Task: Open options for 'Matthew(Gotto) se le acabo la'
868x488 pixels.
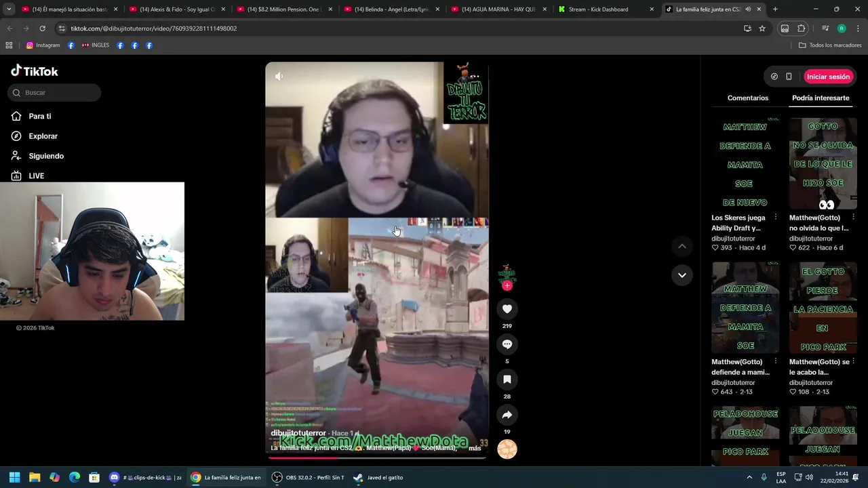Action: pyautogui.click(x=853, y=362)
